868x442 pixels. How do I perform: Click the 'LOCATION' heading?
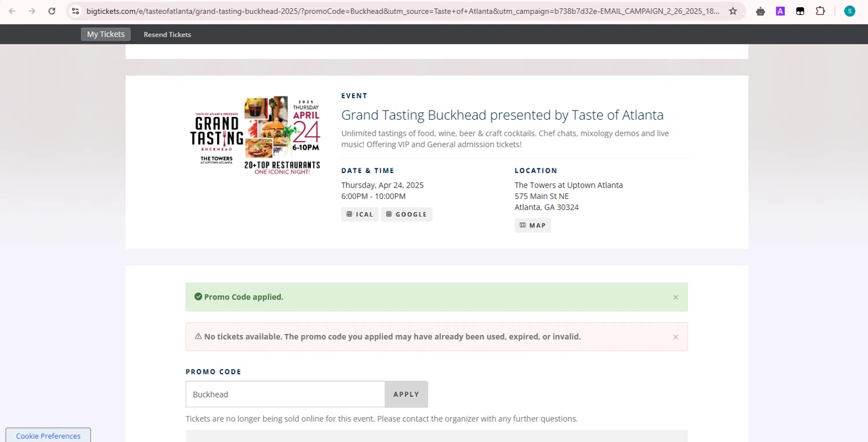pos(536,171)
